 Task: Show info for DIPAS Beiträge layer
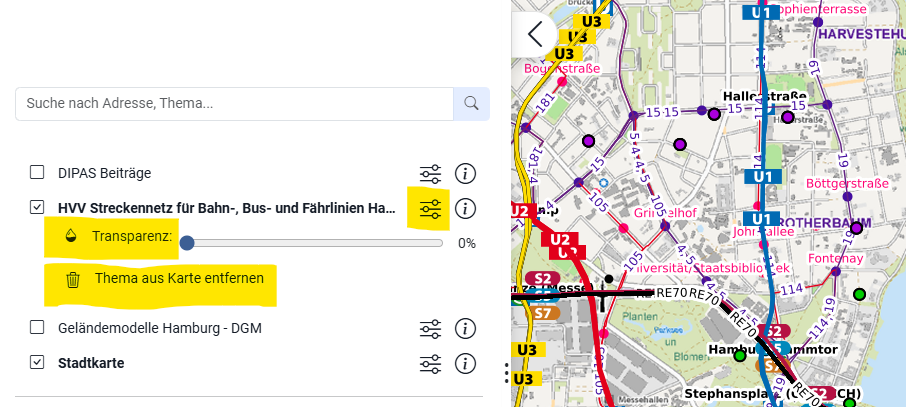(x=465, y=173)
